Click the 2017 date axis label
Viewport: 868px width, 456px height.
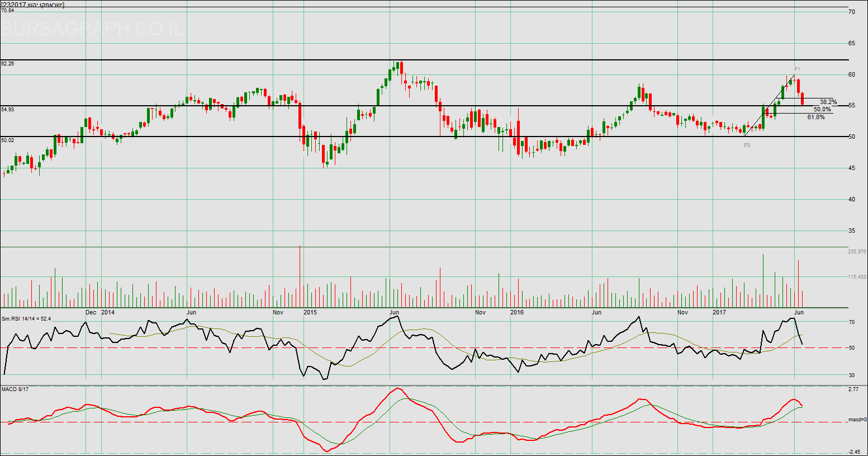(x=719, y=312)
